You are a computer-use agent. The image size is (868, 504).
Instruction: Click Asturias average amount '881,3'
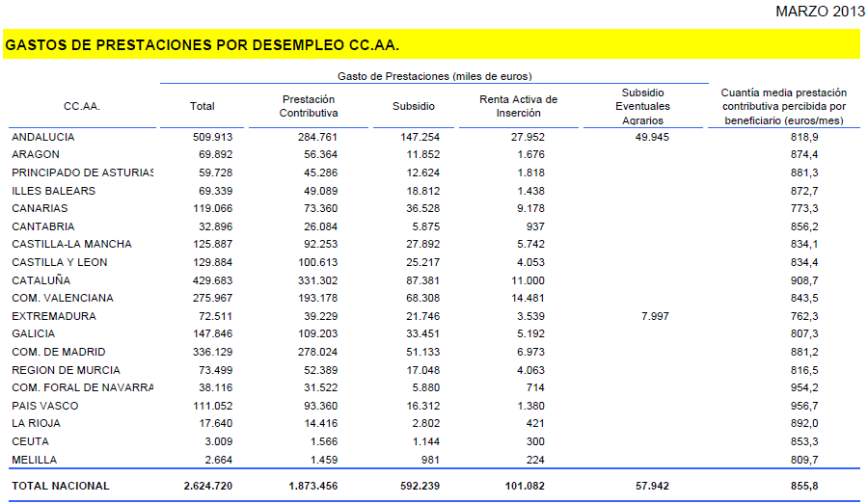(804, 172)
